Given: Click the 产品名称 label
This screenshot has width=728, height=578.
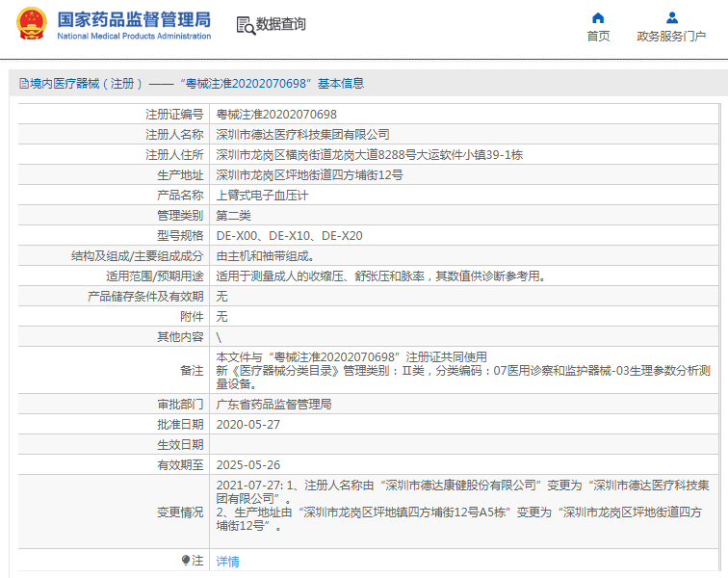Looking at the screenshot, I should [180, 196].
